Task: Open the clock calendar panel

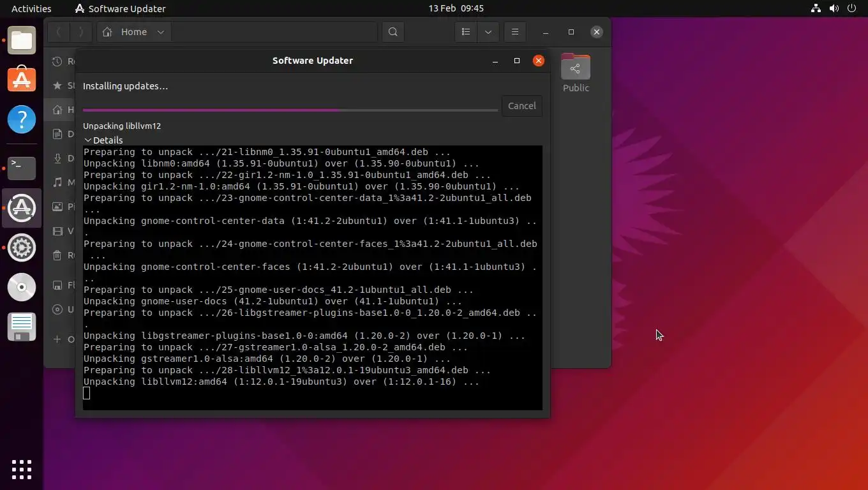Action: pyautogui.click(x=456, y=8)
